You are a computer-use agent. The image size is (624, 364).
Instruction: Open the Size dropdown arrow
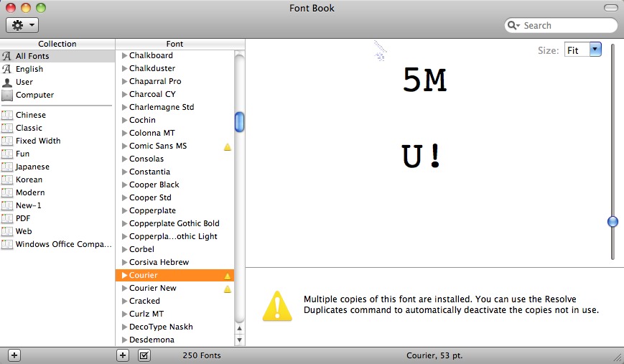(x=595, y=50)
